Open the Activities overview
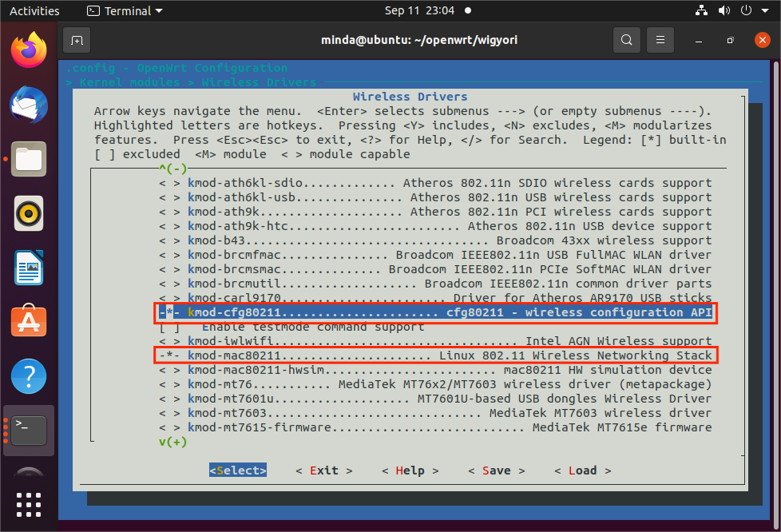 [34, 10]
